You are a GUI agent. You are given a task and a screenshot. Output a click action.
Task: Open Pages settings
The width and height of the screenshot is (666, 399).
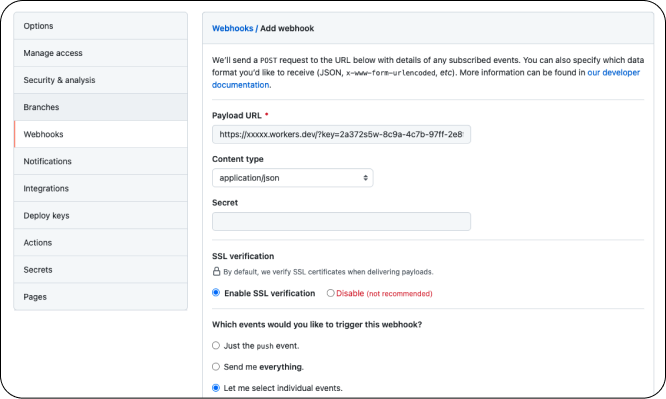pos(100,297)
